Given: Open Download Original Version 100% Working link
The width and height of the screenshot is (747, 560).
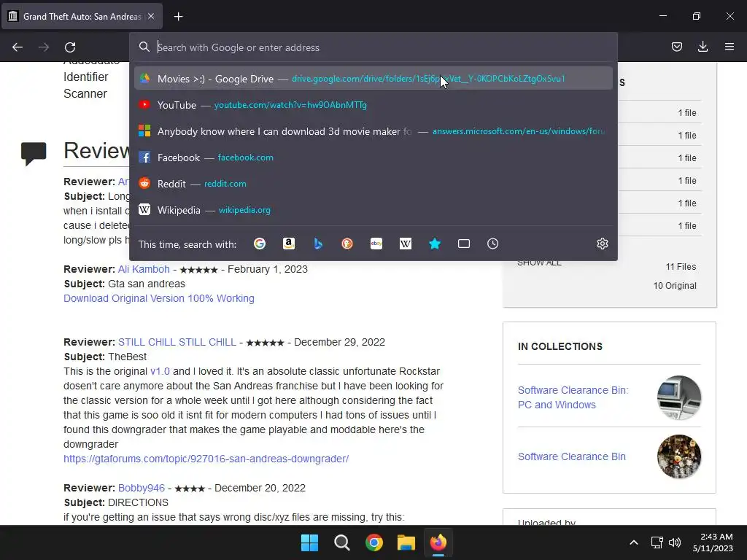Looking at the screenshot, I should pos(158,298).
